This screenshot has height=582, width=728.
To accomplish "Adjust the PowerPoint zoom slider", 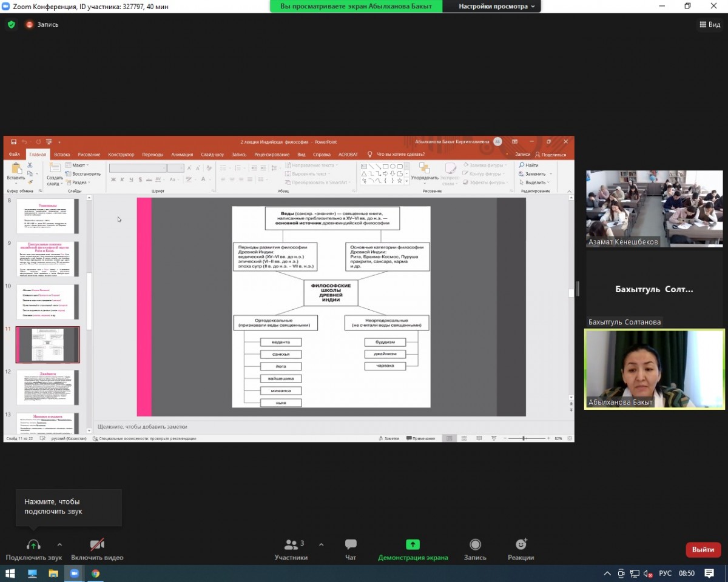I will 524,438.
